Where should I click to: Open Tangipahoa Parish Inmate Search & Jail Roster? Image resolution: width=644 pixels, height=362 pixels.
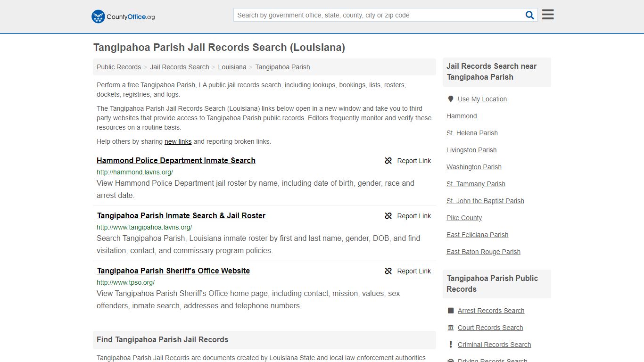click(181, 215)
